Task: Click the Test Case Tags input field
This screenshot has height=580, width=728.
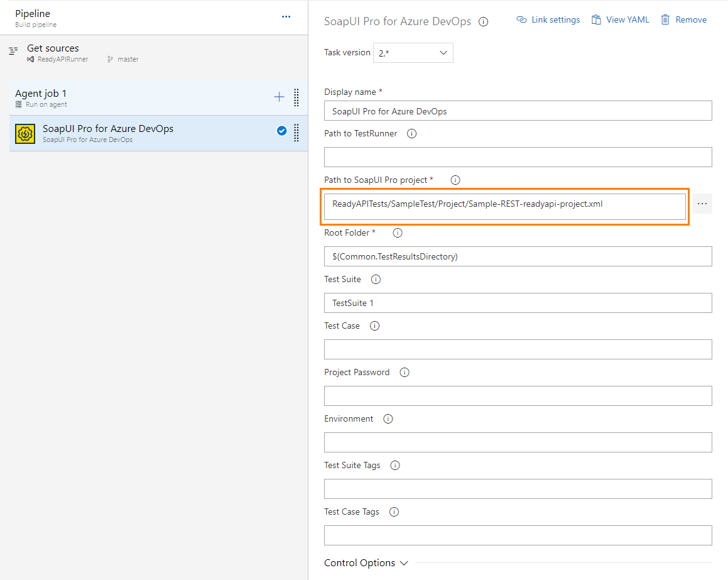Action: [518, 535]
